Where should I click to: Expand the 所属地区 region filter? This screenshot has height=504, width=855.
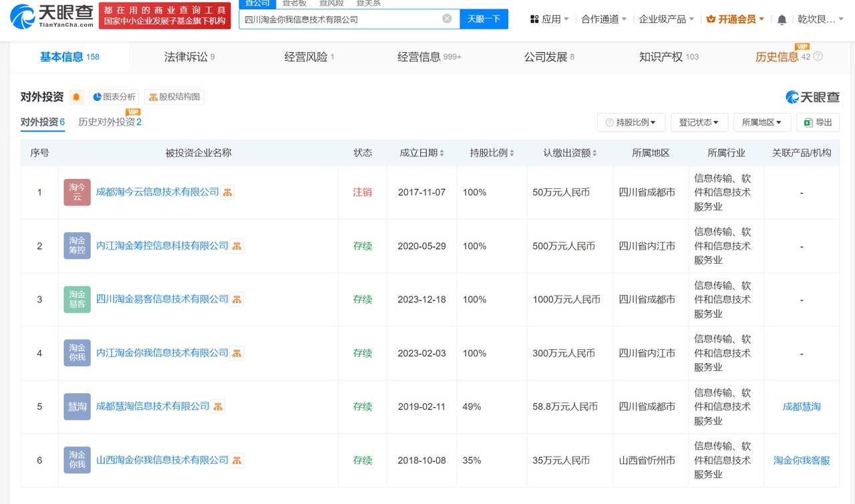click(x=761, y=122)
